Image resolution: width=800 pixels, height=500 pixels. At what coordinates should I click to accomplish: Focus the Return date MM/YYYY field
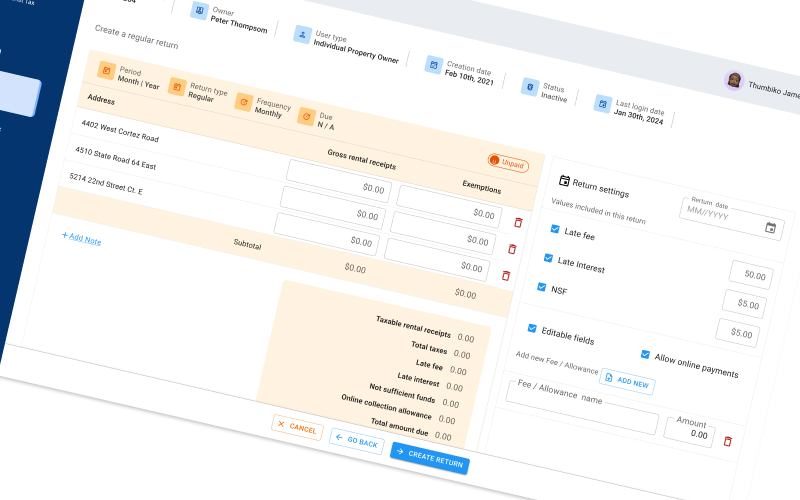(732, 218)
